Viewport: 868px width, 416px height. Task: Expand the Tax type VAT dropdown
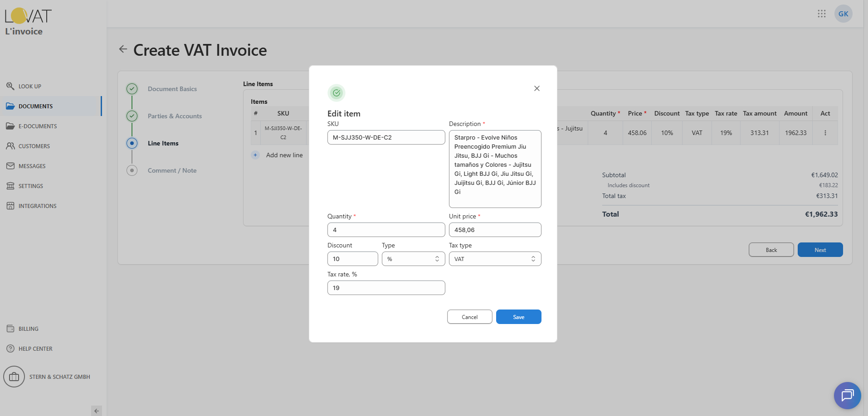495,259
